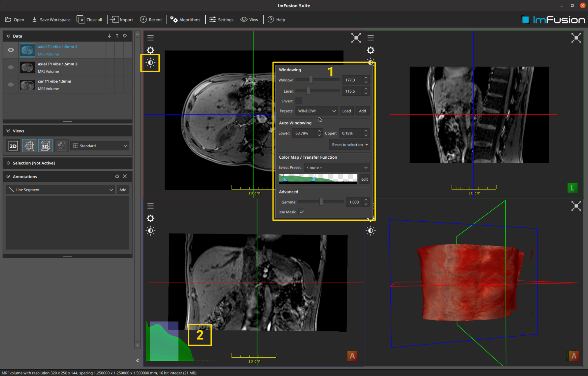Open windowing icon in 3D view

(x=370, y=231)
